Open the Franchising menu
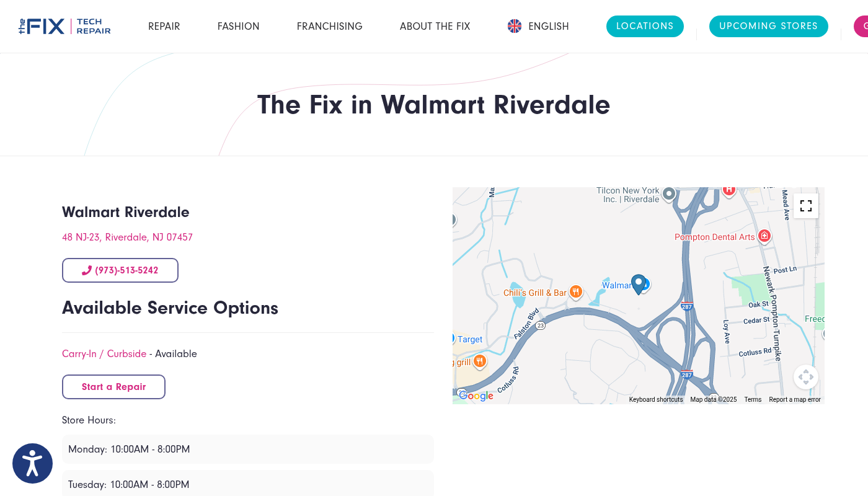 (x=329, y=26)
